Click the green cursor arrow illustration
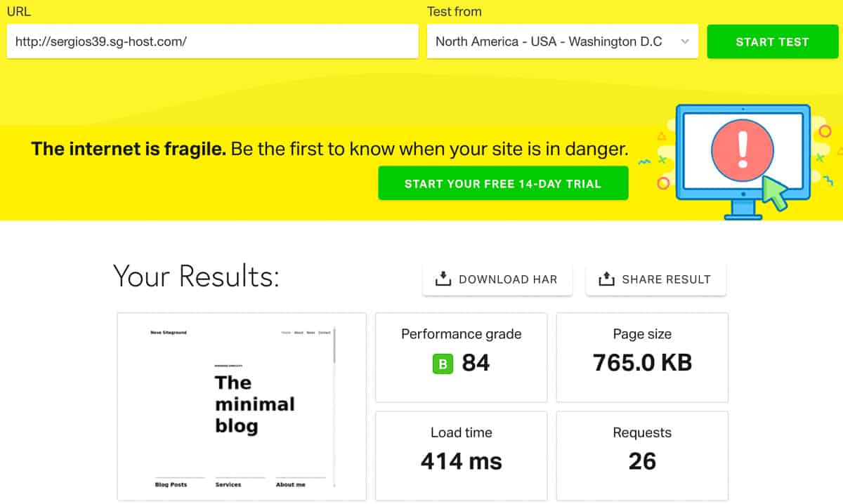 (x=776, y=194)
